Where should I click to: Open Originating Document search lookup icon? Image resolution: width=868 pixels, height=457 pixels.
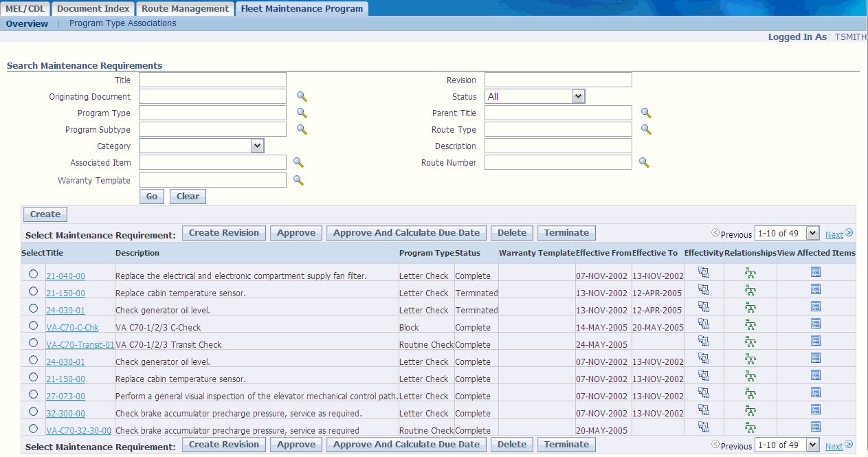[x=302, y=97]
